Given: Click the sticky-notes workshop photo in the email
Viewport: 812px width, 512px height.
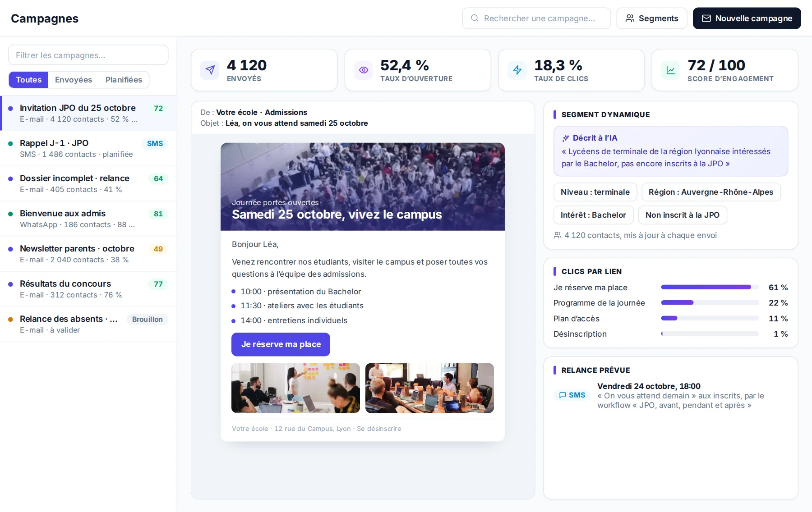Looking at the screenshot, I should coord(295,388).
